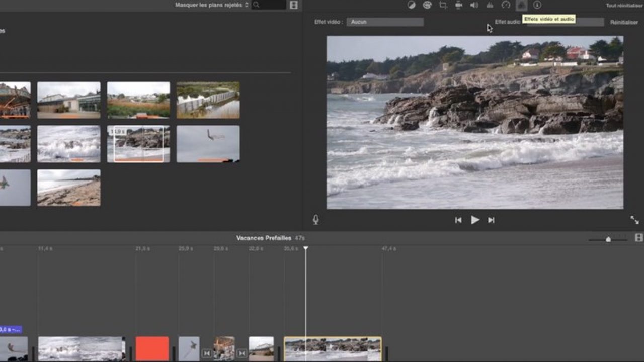Screen dimensions: 644x362
Task: Select the red clip in the timeline
Action: [x=152, y=349]
